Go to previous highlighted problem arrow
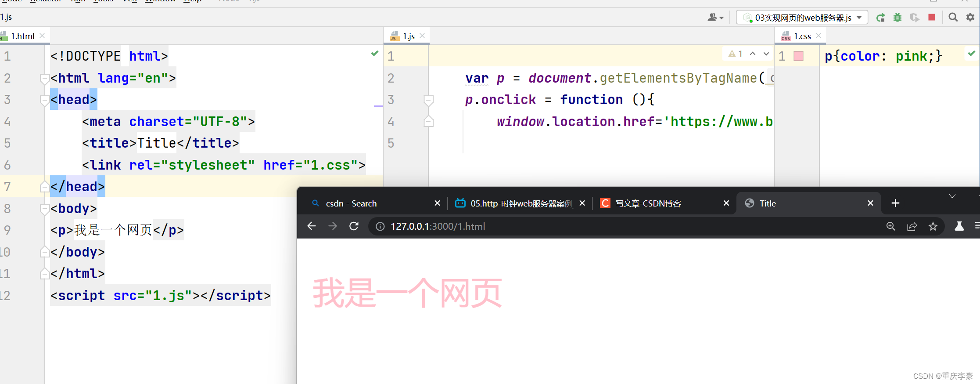980x384 pixels. pos(753,54)
